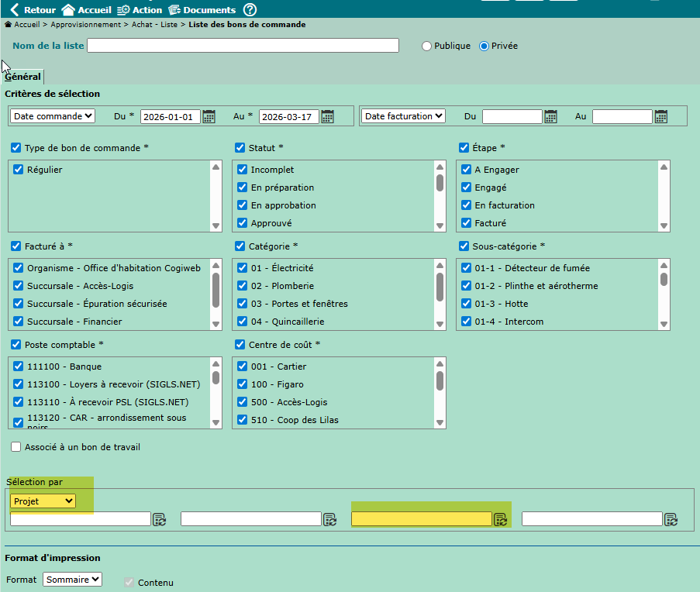The height and width of the screenshot is (592, 700).
Task: Expand the Sélection par Projet dropdown
Action: point(43,501)
